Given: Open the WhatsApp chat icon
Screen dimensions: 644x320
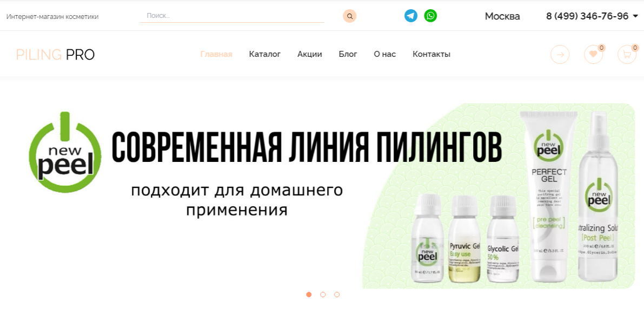Looking at the screenshot, I should click(430, 16).
